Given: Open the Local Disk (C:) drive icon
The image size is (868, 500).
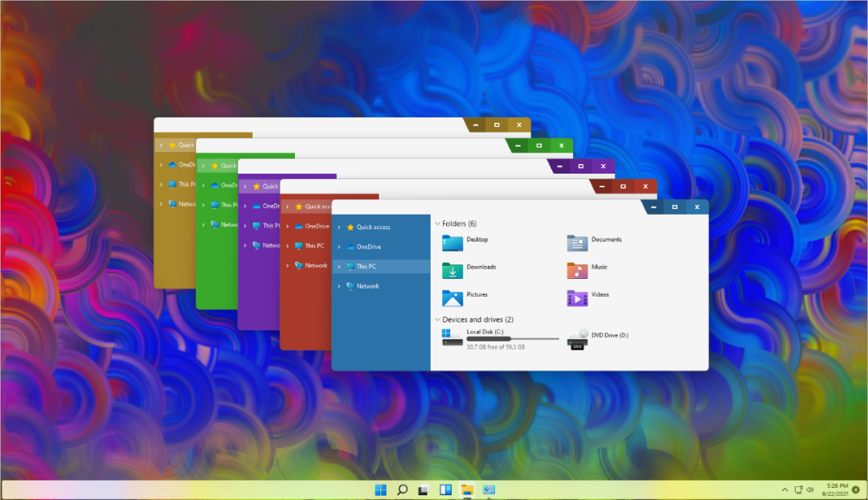Looking at the screenshot, I should coord(452,338).
